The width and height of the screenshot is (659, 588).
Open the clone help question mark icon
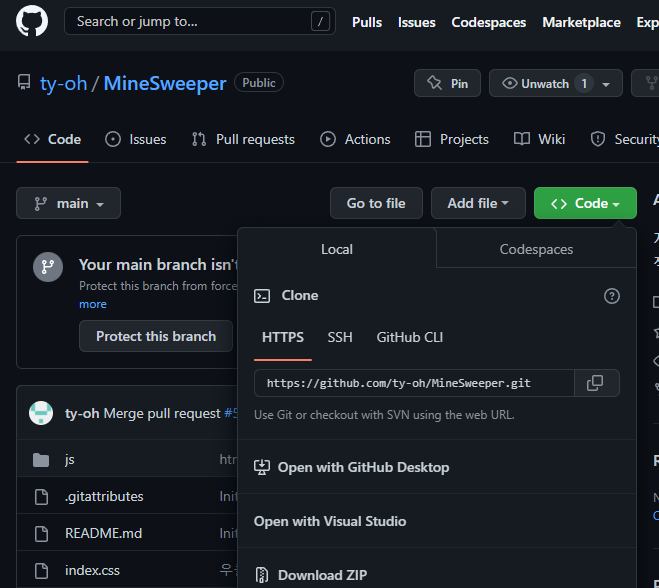click(x=612, y=296)
